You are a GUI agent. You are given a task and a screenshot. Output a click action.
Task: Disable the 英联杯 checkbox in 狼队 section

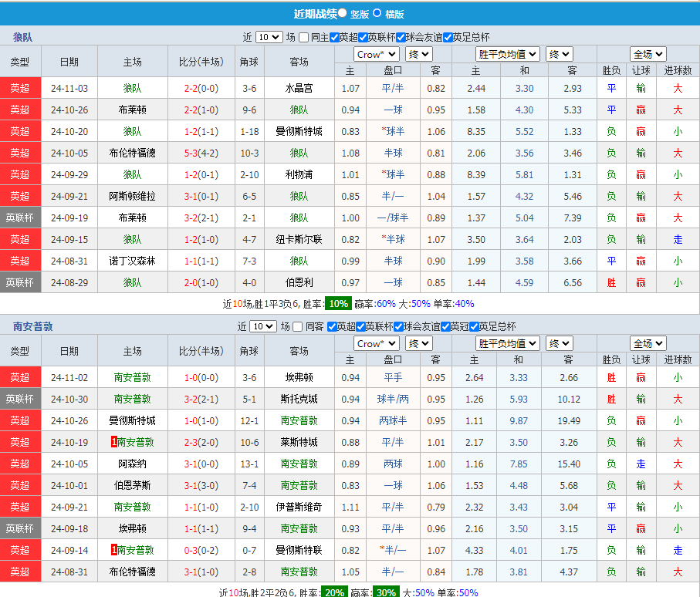(x=361, y=36)
